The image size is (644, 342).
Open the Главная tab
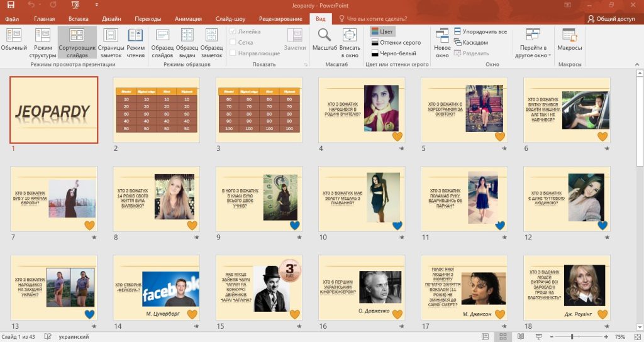[x=45, y=19]
